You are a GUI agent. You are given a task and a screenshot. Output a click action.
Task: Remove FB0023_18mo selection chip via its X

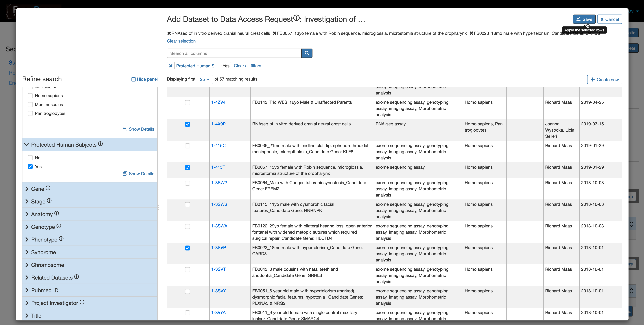[471, 33]
